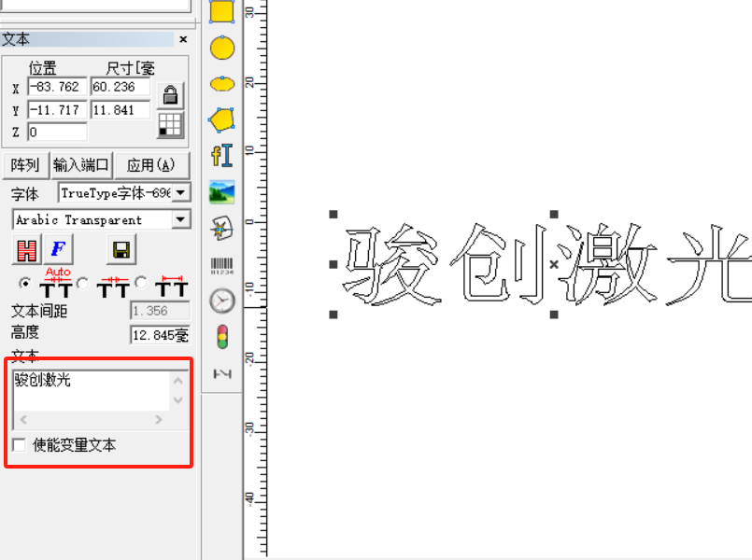Click the 骏 character outline on canvas
The height and width of the screenshot is (560, 752).
pos(391,264)
